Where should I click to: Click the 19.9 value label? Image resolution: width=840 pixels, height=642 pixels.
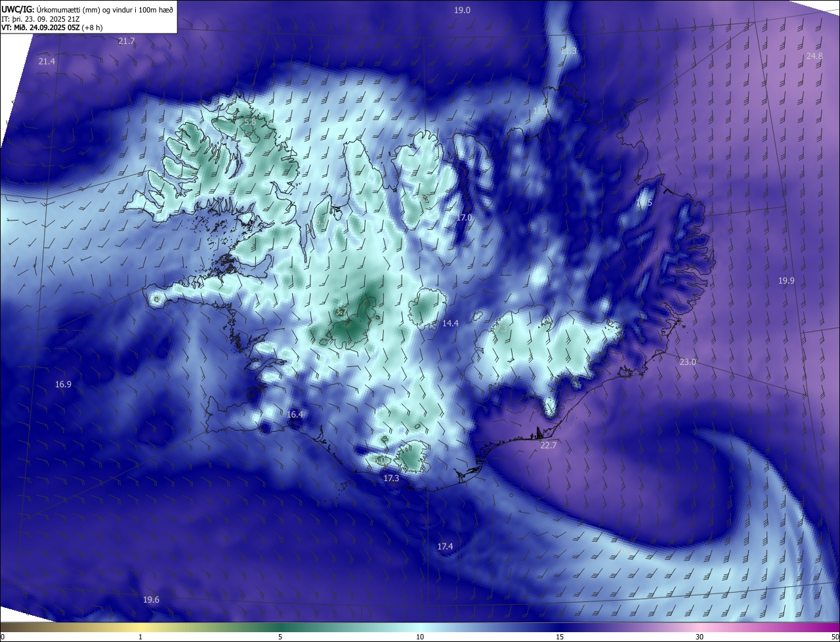(786, 280)
